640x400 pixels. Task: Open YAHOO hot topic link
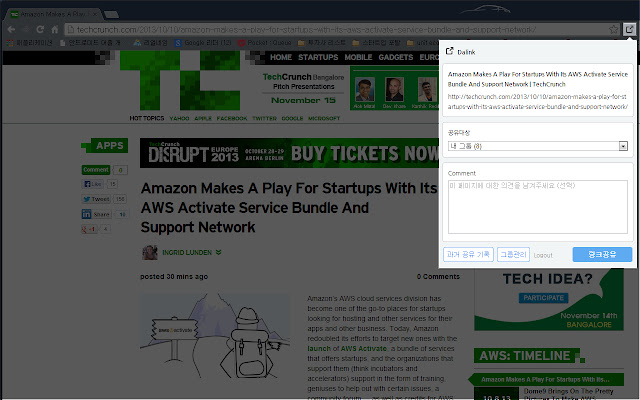(179, 118)
